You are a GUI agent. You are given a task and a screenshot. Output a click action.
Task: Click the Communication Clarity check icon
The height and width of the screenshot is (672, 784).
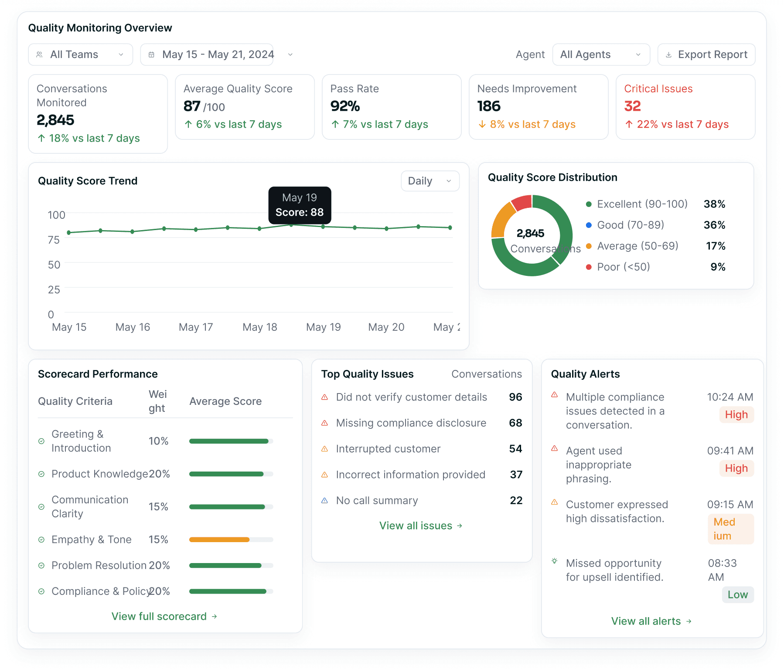[x=41, y=507]
